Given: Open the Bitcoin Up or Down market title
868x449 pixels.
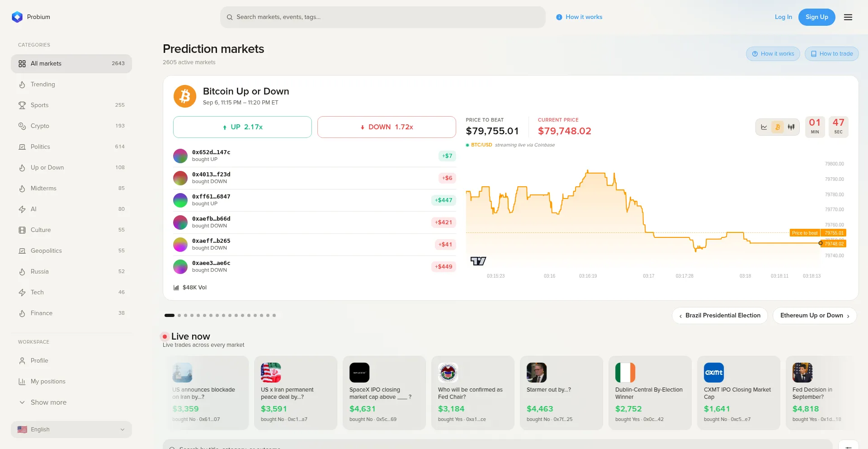Looking at the screenshot, I should [246, 91].
